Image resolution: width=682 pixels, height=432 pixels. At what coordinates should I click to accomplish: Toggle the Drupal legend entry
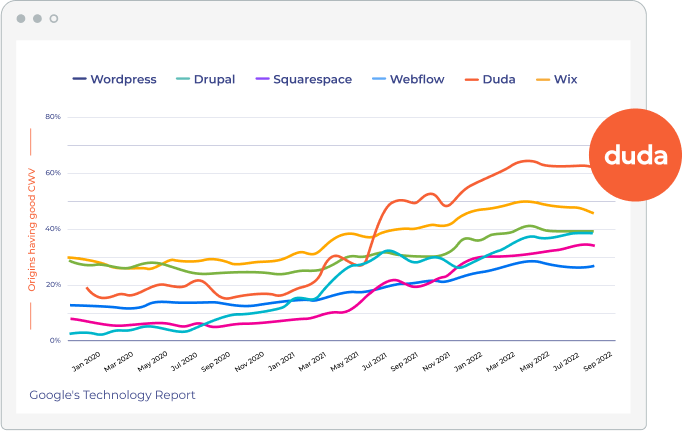[x=206, y=79]
